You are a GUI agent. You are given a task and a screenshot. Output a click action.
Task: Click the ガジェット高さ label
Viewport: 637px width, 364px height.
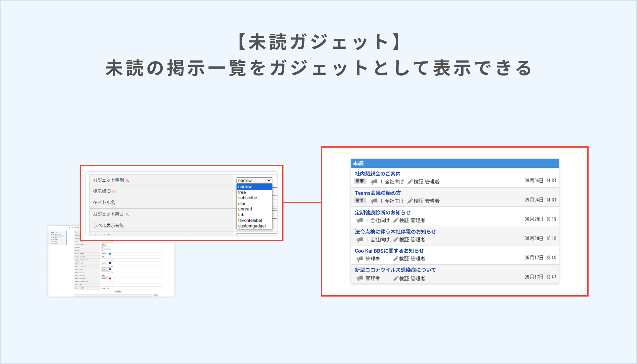click(108, 214)
